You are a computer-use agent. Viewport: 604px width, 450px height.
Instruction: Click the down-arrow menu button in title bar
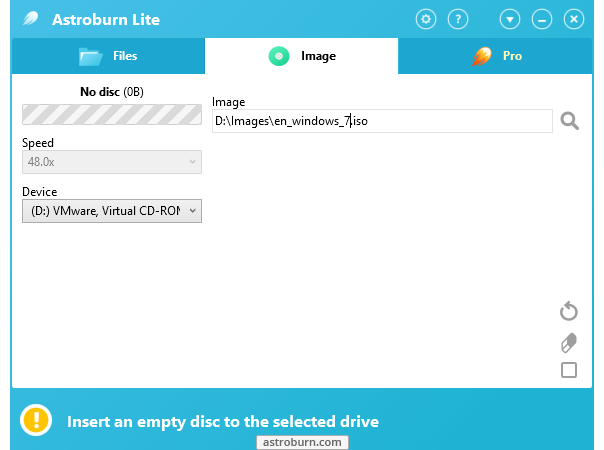pyautogui.click(x=510, y=19)
